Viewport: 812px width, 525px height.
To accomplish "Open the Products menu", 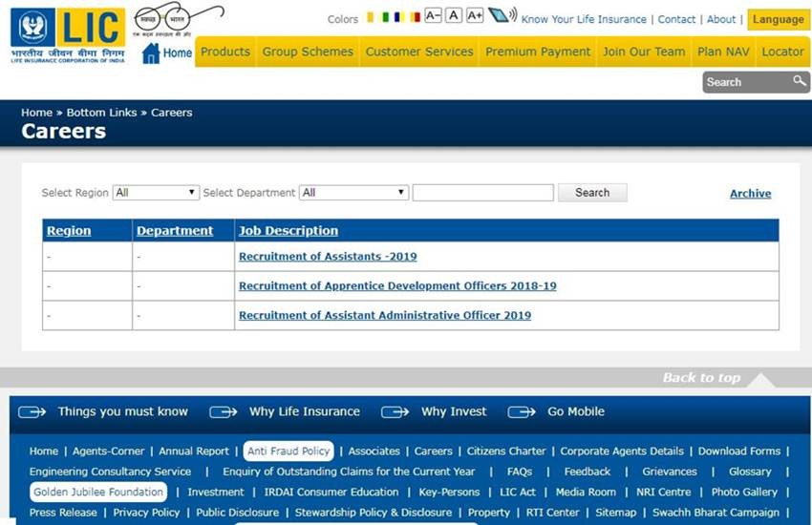I will (x=225, y=52).
